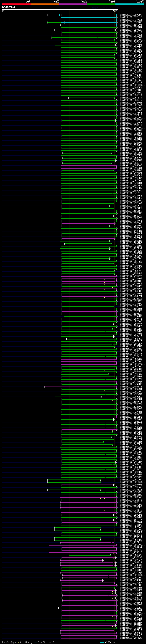Select the UniRef100_Q84T17 label

point(131,67)
